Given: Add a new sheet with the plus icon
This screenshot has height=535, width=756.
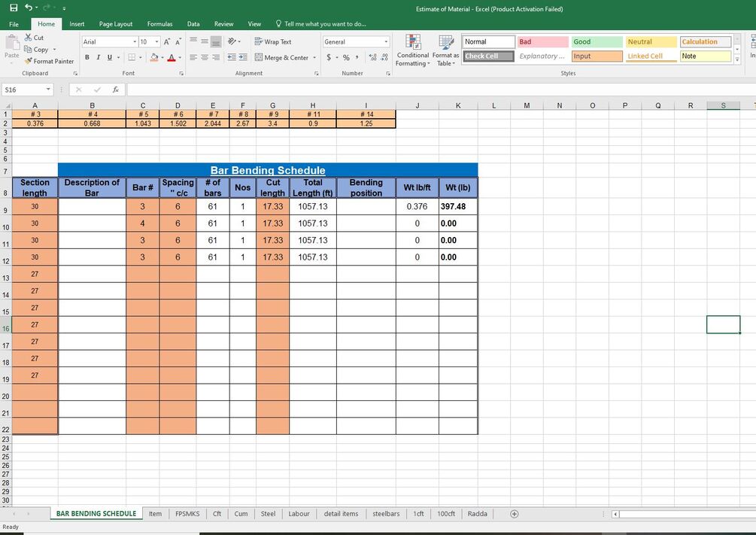Looking at the screenshot, I should pyautogui.click(x=515, y=514).
